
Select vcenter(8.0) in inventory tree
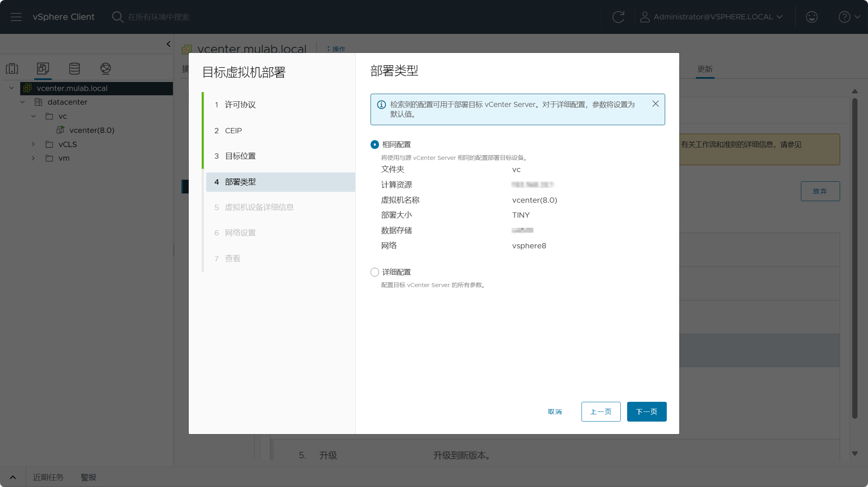click(x=92, y=130)
